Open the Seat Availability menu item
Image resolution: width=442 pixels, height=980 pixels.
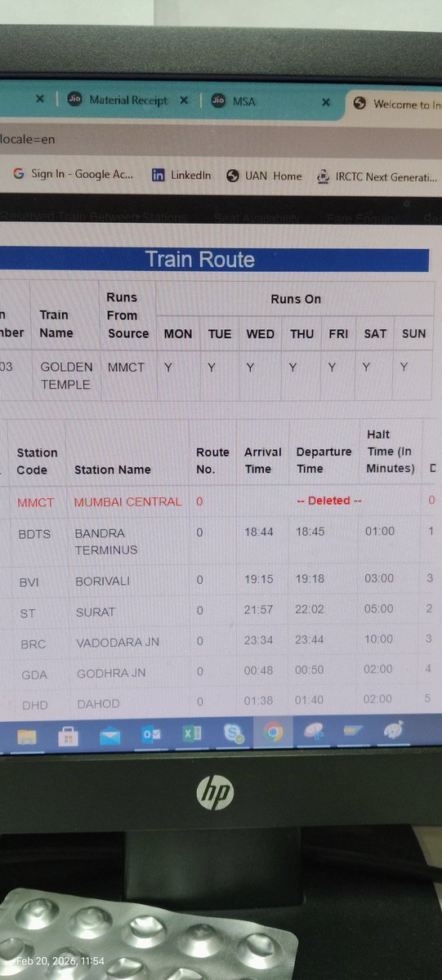click(257, 218)
